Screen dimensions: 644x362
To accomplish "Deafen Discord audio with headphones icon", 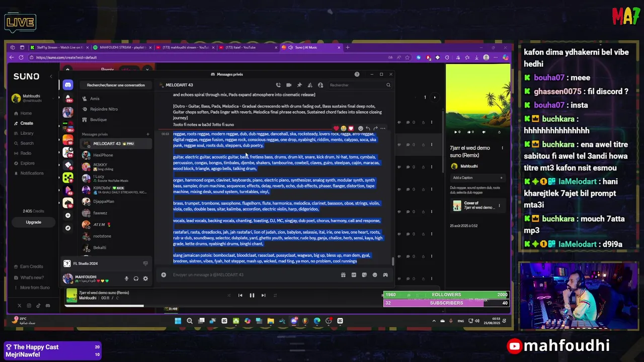I will 136,279.
